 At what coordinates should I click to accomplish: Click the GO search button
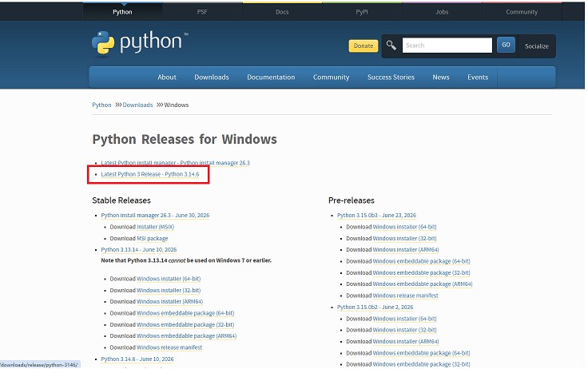click(506, 45)
